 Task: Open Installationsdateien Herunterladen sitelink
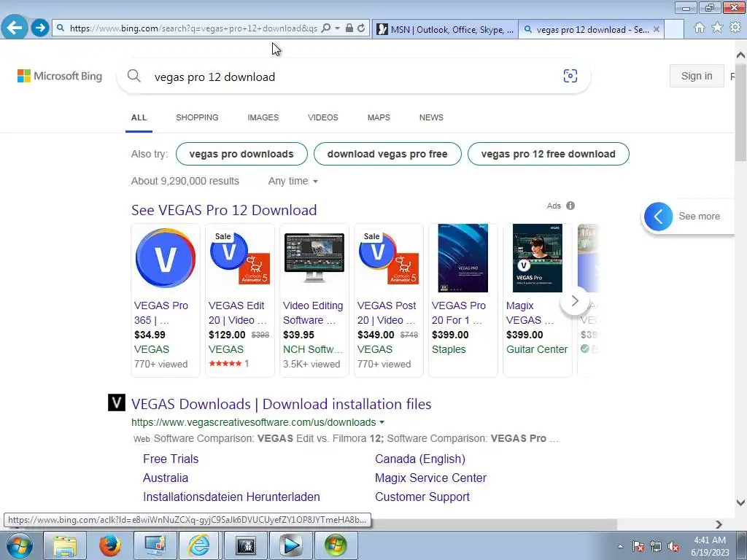click(x=231, y=497)
